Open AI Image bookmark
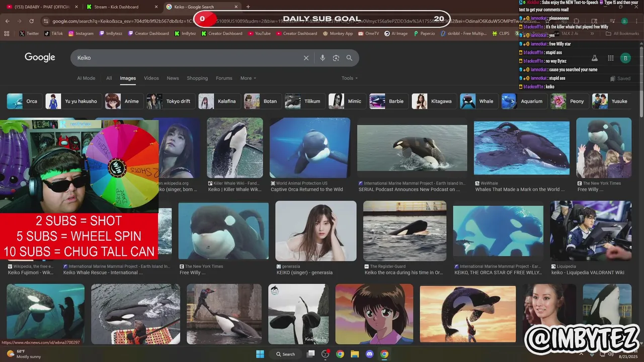Screen dimensions: 644x362 click(396, 34)
